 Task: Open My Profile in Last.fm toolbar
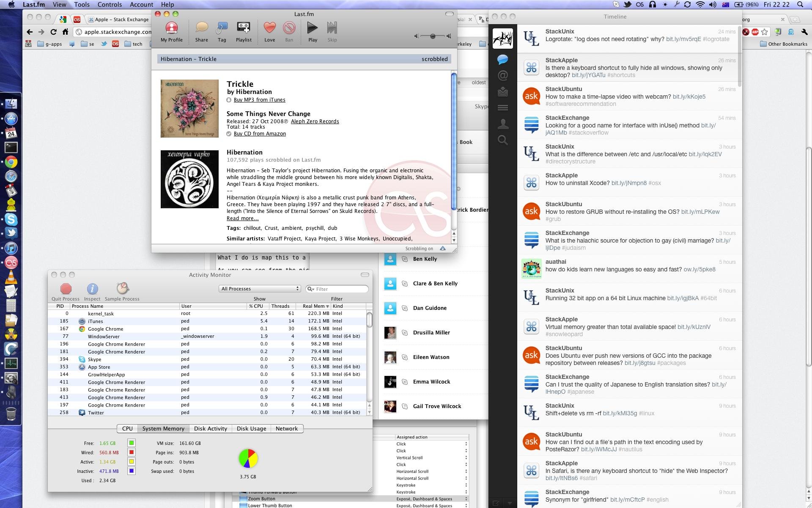172,32
